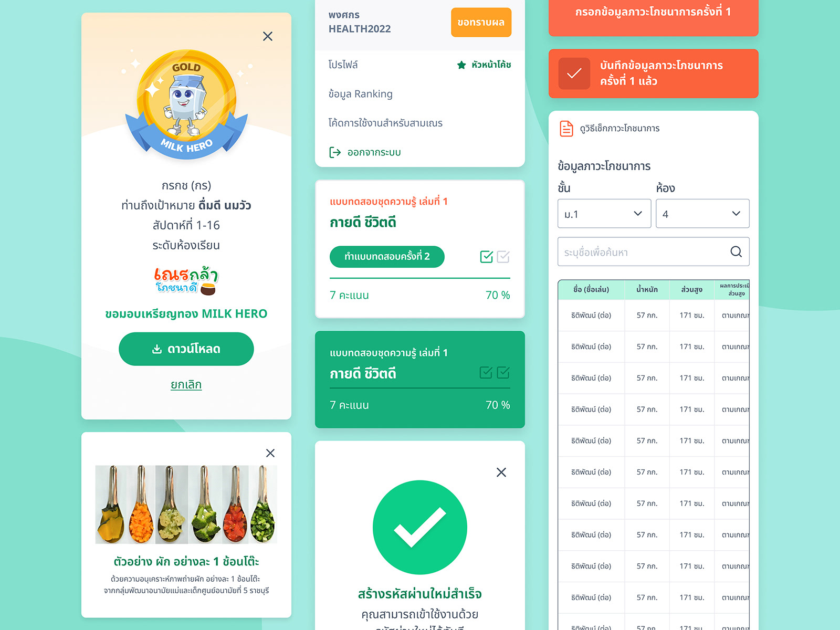
Task: Click the large green success checkmark
Action: click(420, 527)
